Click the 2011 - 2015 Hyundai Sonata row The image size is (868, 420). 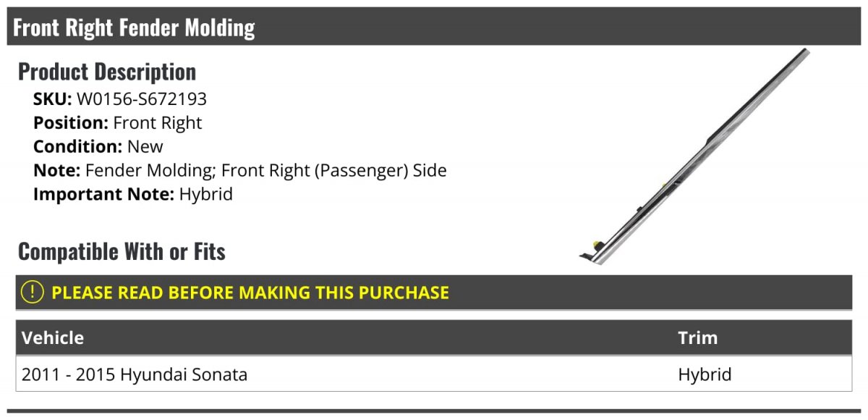coord(434,374)
